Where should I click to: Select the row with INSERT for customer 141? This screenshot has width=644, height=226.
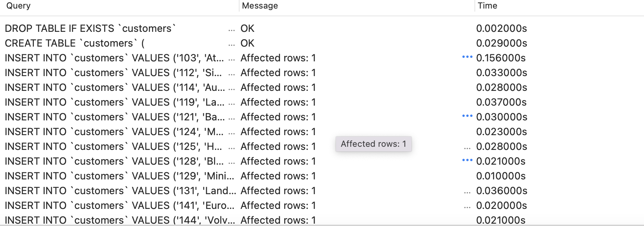[x=117, y=205]
